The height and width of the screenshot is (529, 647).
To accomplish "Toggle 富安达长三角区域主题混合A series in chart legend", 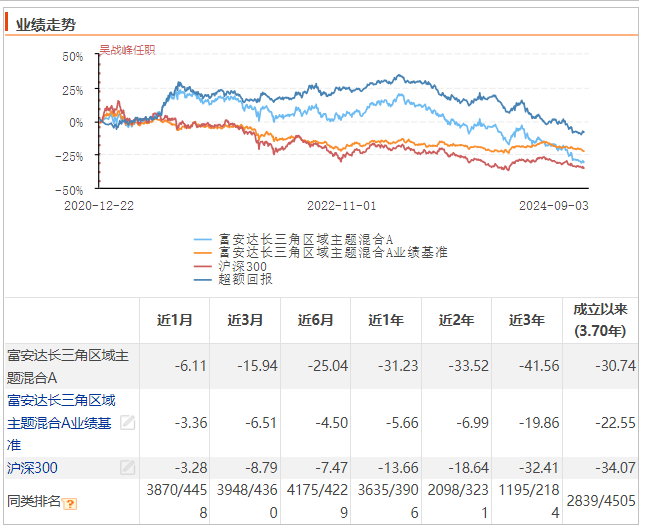I will pyautogui.click(x=306, y=240).
